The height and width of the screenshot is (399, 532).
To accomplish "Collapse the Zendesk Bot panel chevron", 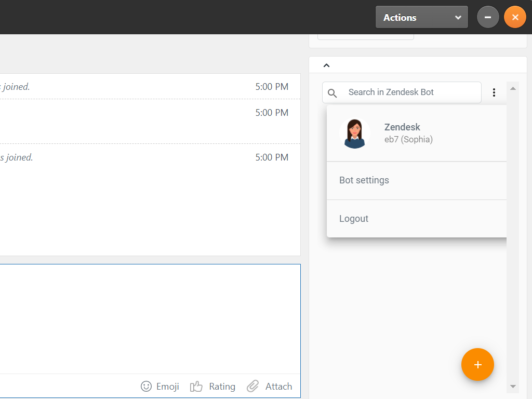I will coord(326,65).
